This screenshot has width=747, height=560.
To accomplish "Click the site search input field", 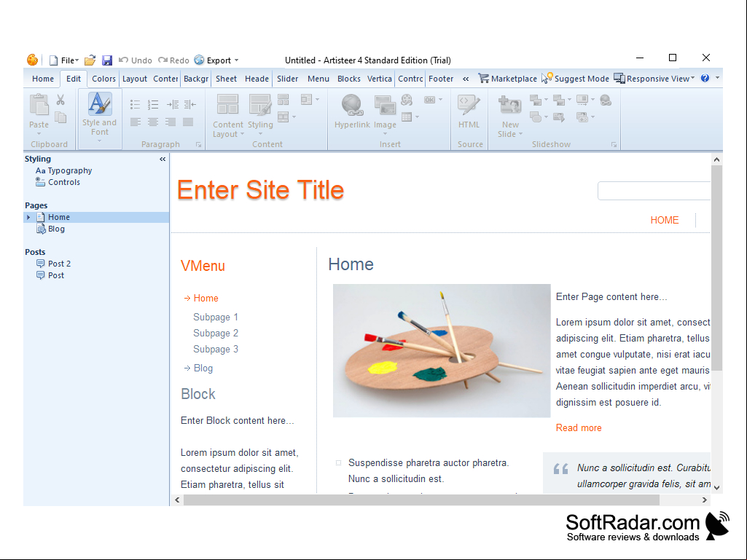I will [654, 191].
